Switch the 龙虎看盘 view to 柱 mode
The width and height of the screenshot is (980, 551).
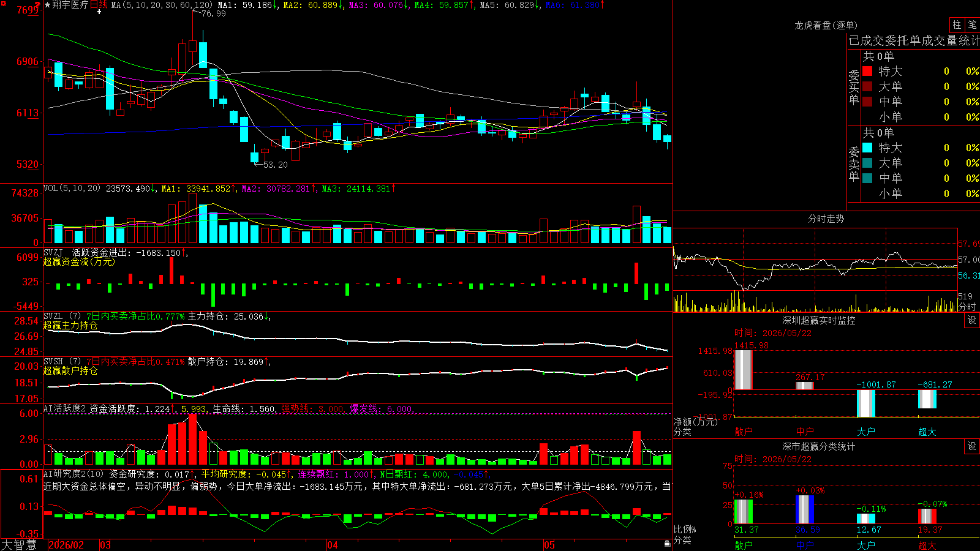point(957,24)
